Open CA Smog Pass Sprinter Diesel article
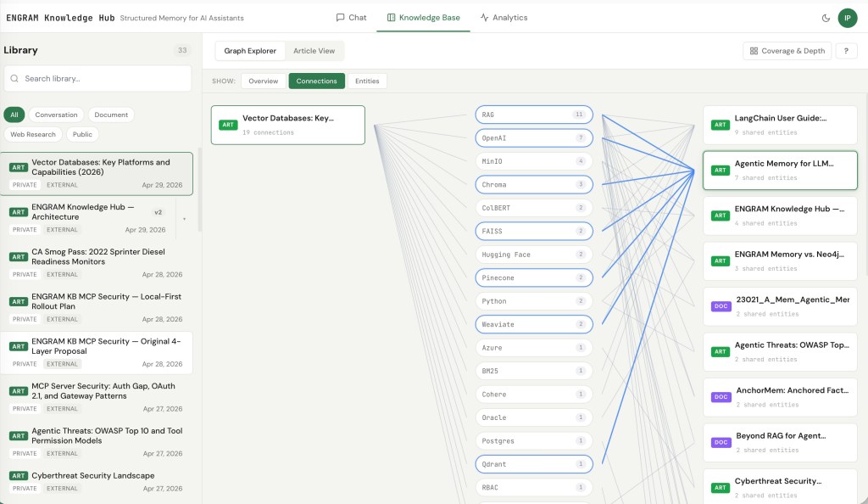 [97, 263]
